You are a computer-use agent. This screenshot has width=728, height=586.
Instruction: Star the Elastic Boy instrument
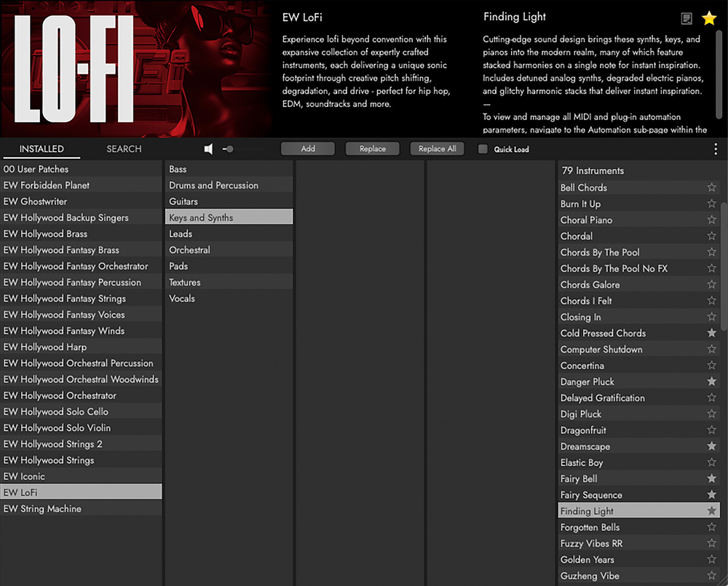coord(711,462)
